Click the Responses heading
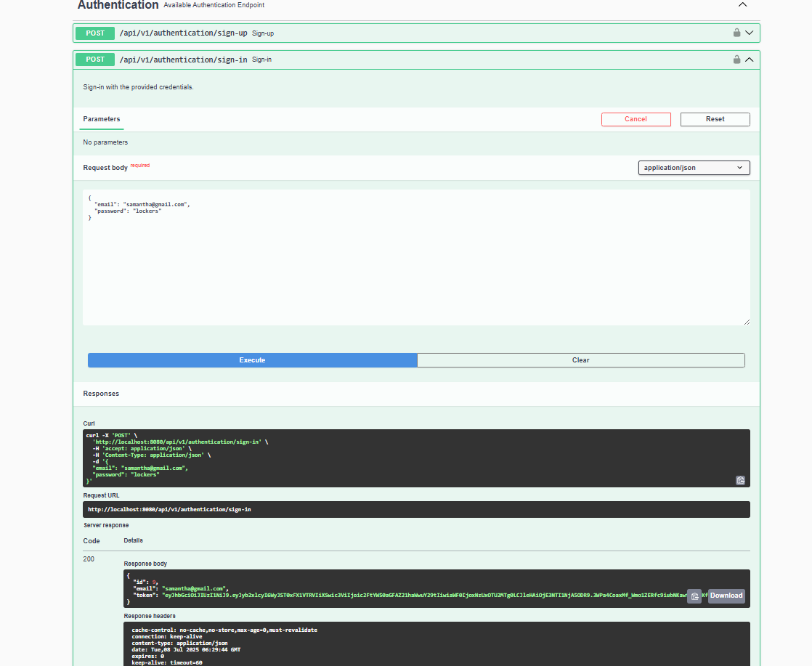The width and height of the screenshot is (812, 666). (101, 394)
